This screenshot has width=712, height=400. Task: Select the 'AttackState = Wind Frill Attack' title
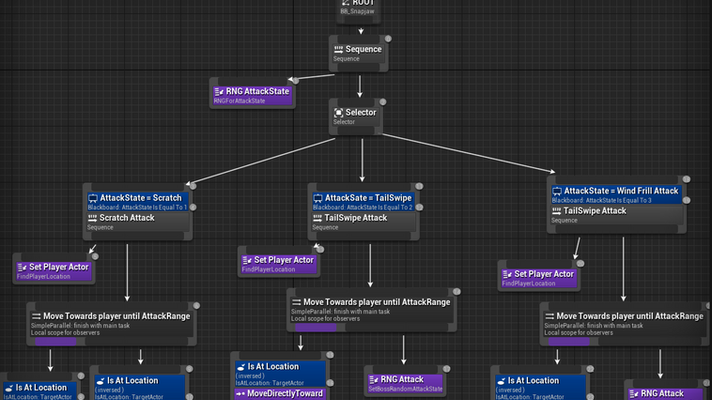click(x=621, y=191)
